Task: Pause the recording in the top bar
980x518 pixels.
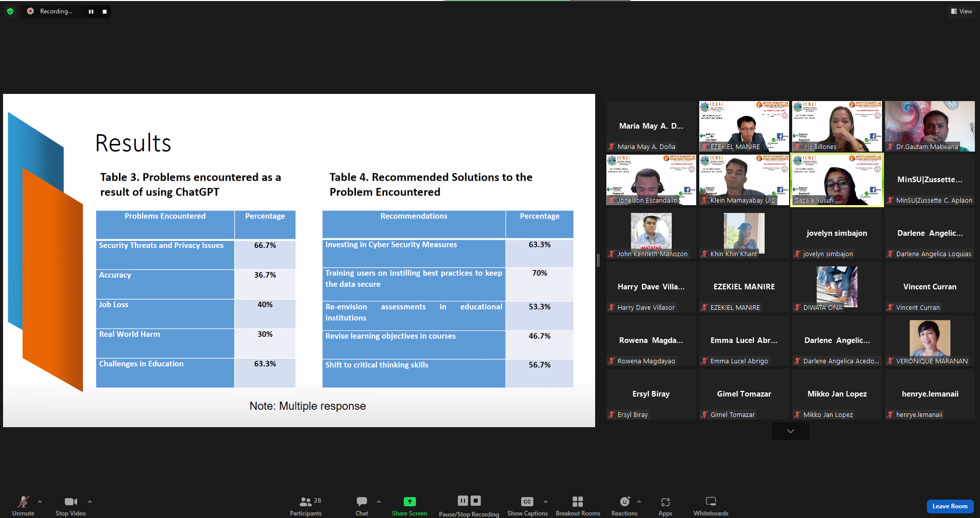Action: [91, 11]
